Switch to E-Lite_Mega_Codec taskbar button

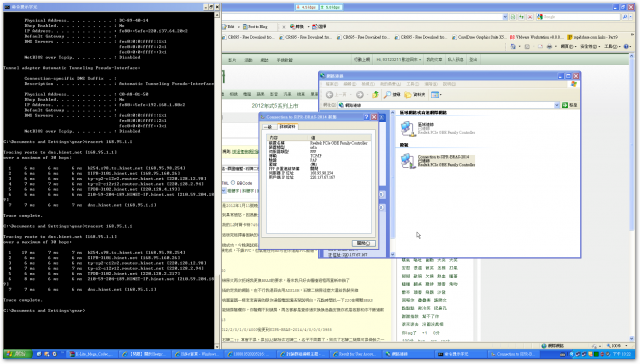[92, 354]
